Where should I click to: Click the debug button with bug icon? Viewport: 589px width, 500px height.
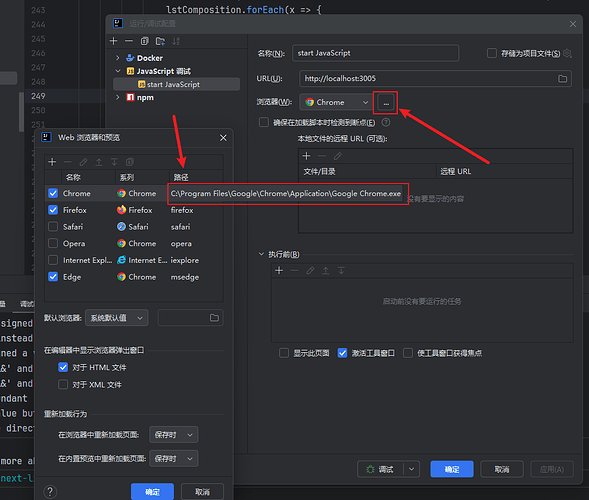pos(380,469)
